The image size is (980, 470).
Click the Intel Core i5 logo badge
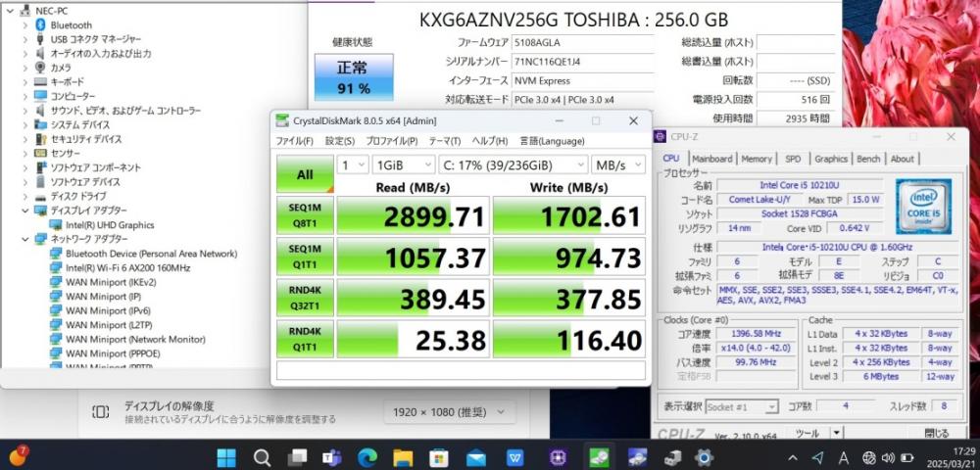[x=923, y=207]
